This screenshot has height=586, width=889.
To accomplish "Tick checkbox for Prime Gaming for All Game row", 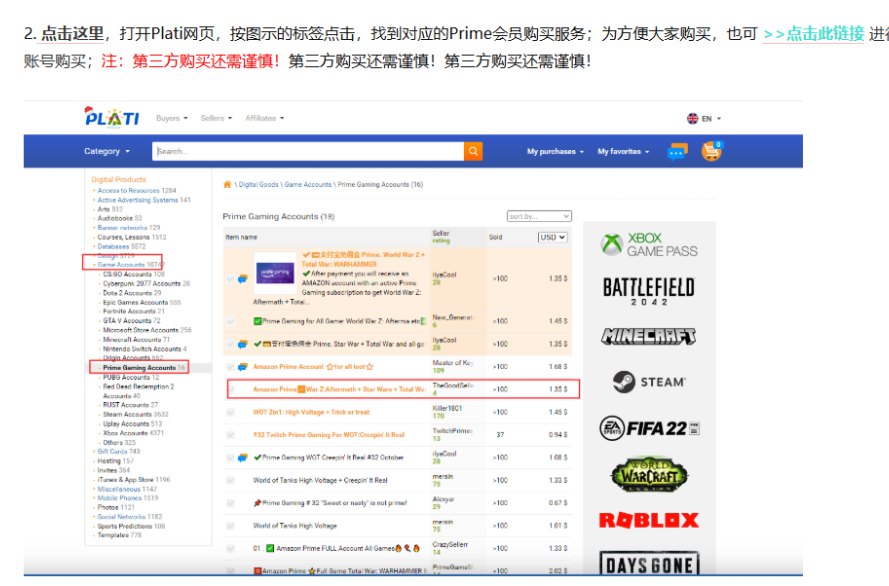I will point(230,321).
